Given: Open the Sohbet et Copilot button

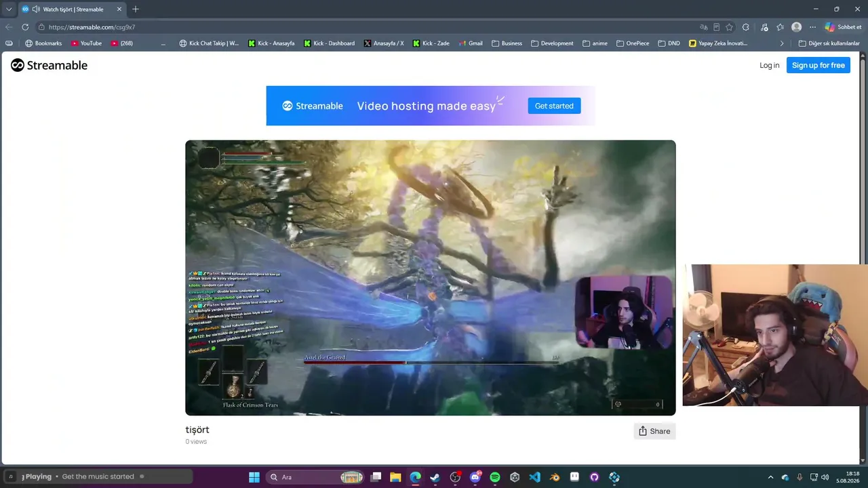Looking at the screenshot, I should coord(843,27).
